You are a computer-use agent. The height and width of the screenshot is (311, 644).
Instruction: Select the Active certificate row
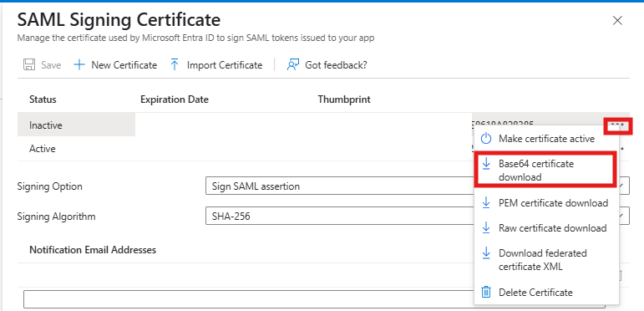(x=322, y=149)
